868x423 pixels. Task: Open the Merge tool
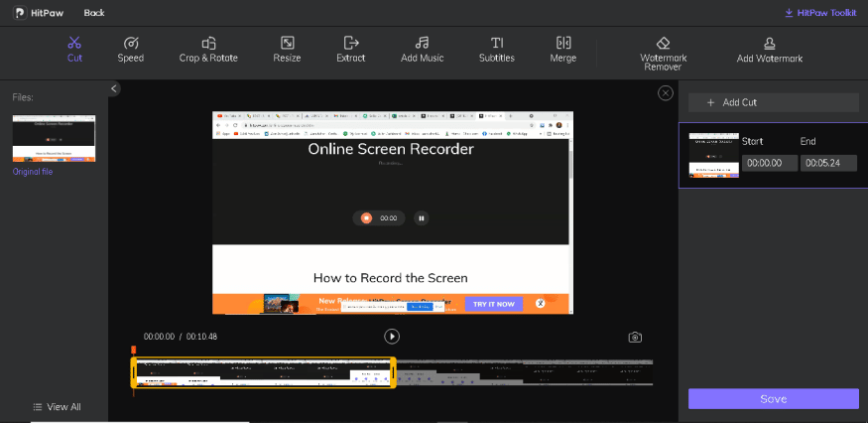click(563, 49)
